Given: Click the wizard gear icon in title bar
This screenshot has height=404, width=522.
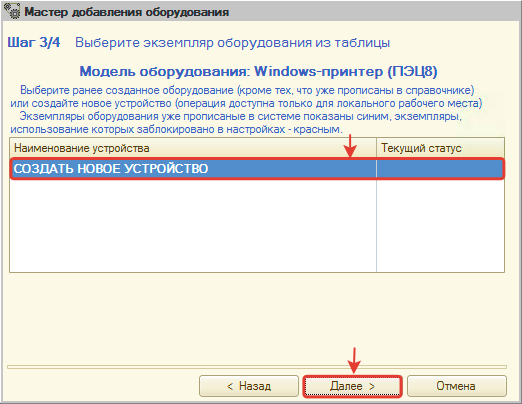Looking at the screenshot, I should [12, 11].
